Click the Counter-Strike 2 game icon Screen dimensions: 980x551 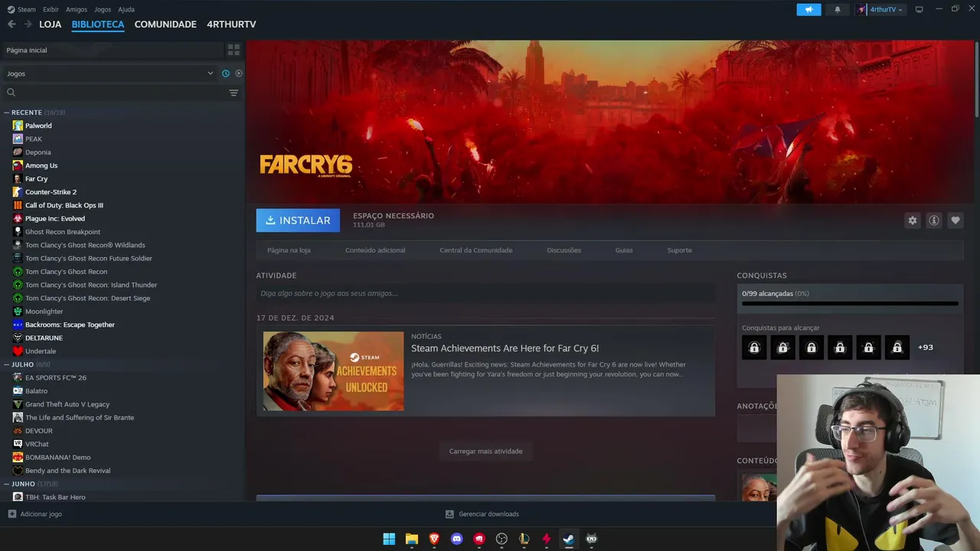coord(18,192)
